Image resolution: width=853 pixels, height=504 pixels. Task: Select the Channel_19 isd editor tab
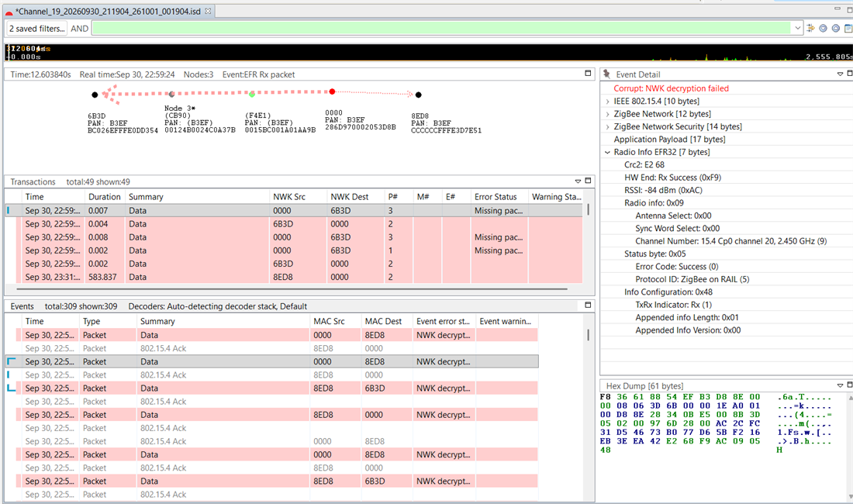pyautogui.click(x=107, y=11)
